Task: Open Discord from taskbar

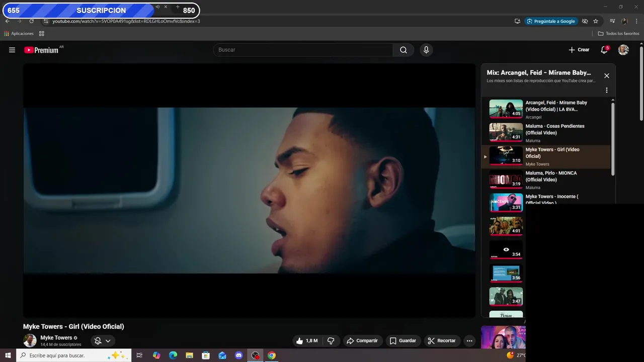Action: 239,355
